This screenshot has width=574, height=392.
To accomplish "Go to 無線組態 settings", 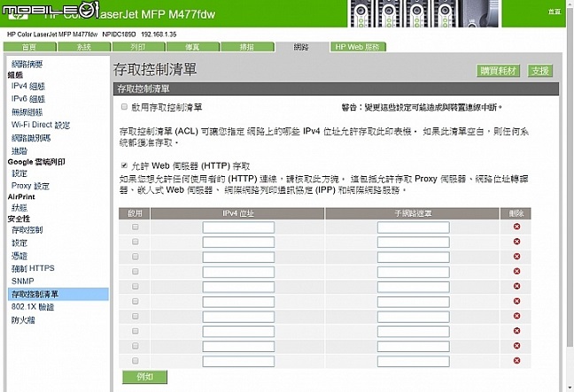I will pos(27,112).
